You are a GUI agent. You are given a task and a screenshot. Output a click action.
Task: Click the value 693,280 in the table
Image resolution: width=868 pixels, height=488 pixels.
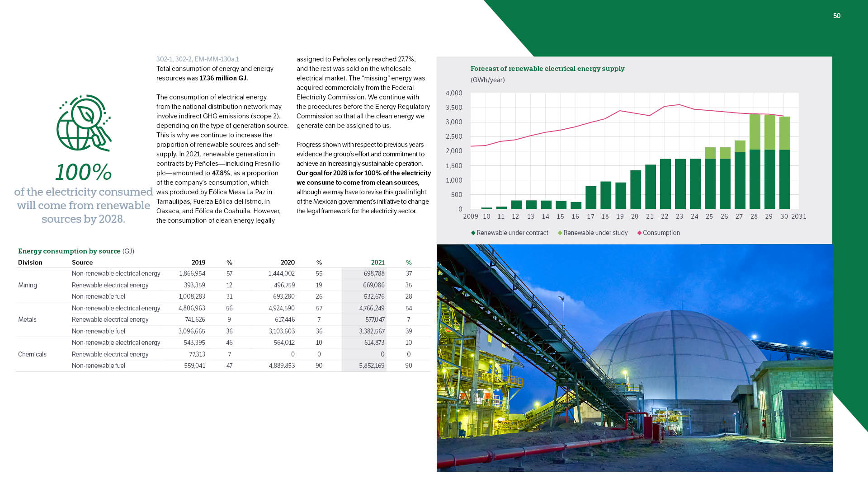point(284,296)
